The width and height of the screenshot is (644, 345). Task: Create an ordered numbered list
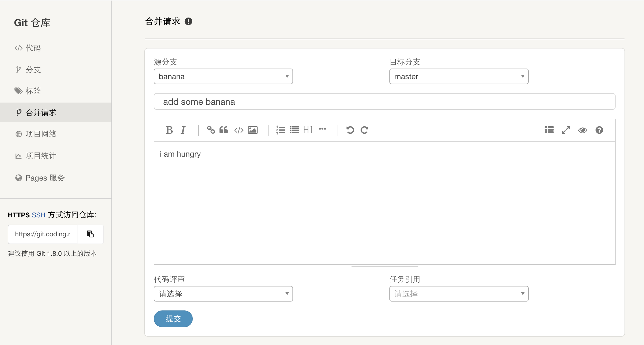click(280, 130)
